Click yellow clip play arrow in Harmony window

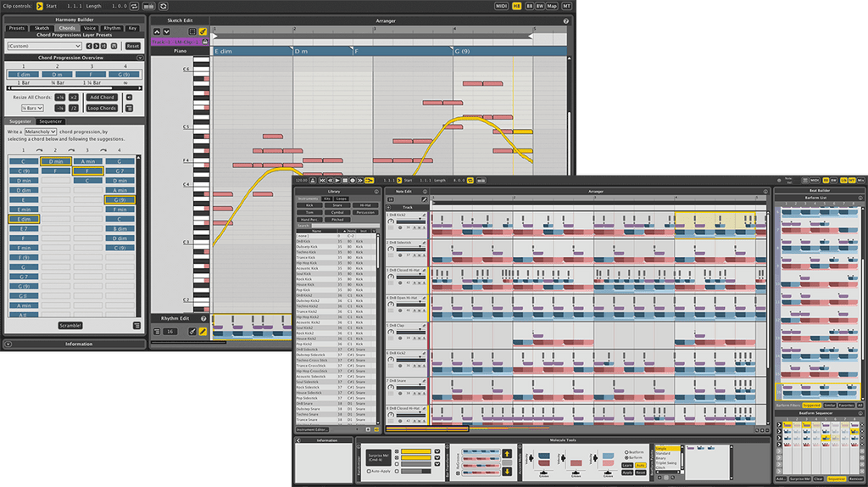pos(39,6)
